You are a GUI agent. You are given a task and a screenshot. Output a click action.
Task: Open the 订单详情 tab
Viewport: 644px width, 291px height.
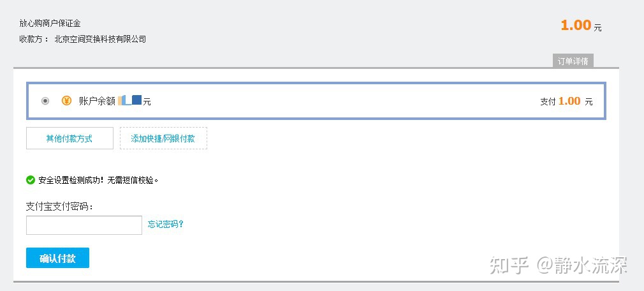573,61
